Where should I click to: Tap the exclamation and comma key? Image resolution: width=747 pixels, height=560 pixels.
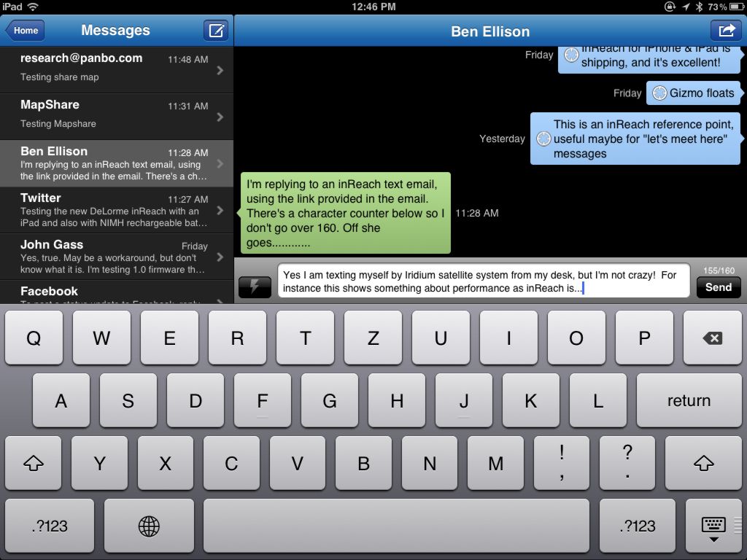coord(562,463)
